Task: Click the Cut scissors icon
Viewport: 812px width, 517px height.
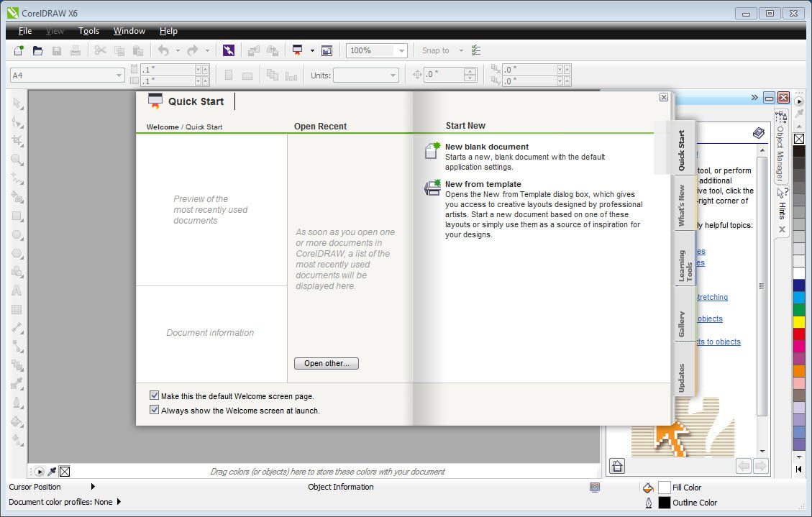Action: click(101, 50)
